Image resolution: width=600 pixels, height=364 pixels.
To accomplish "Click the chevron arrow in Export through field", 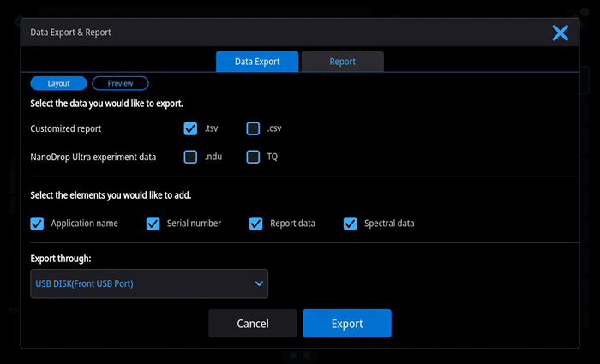I will pos(259,283).
